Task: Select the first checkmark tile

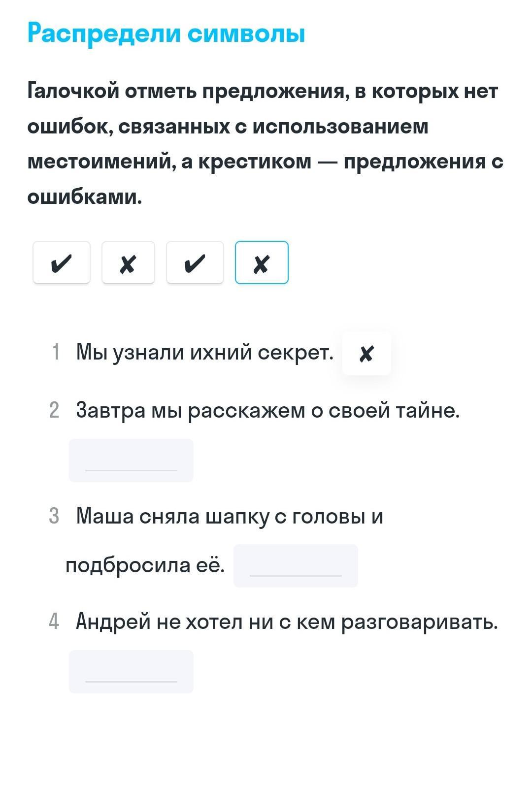Action: click(62, 262)
